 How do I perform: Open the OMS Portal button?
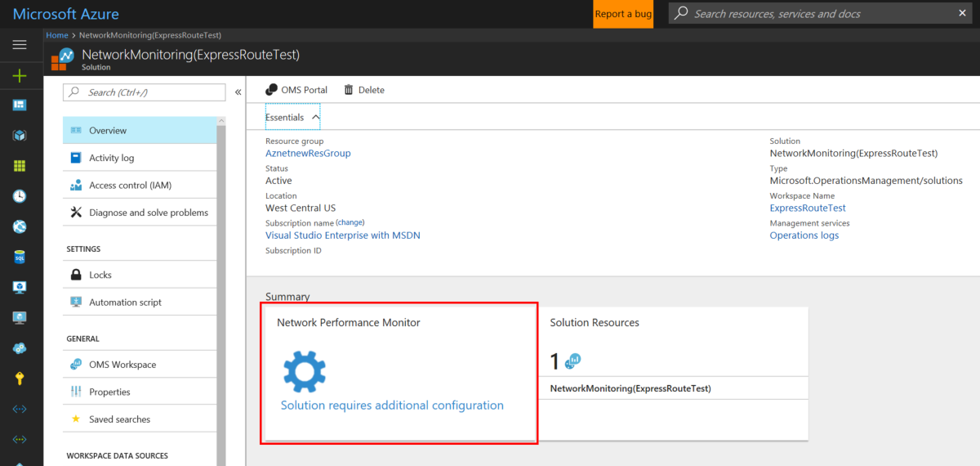click(296, 90)
